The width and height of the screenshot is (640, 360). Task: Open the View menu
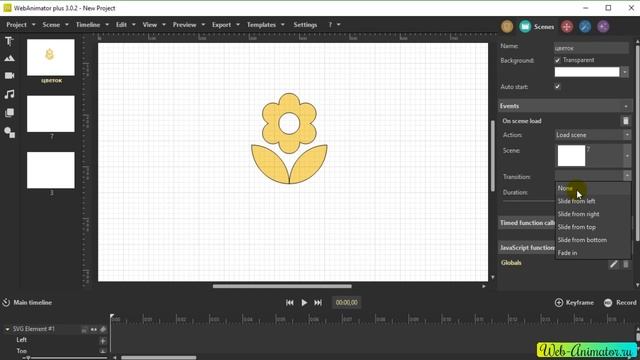[x=154, y=24]
